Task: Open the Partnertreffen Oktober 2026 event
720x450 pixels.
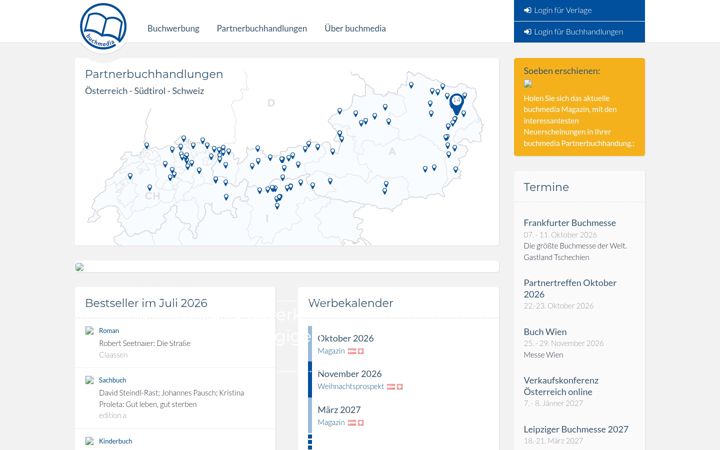Action: (x=570, y=288)
